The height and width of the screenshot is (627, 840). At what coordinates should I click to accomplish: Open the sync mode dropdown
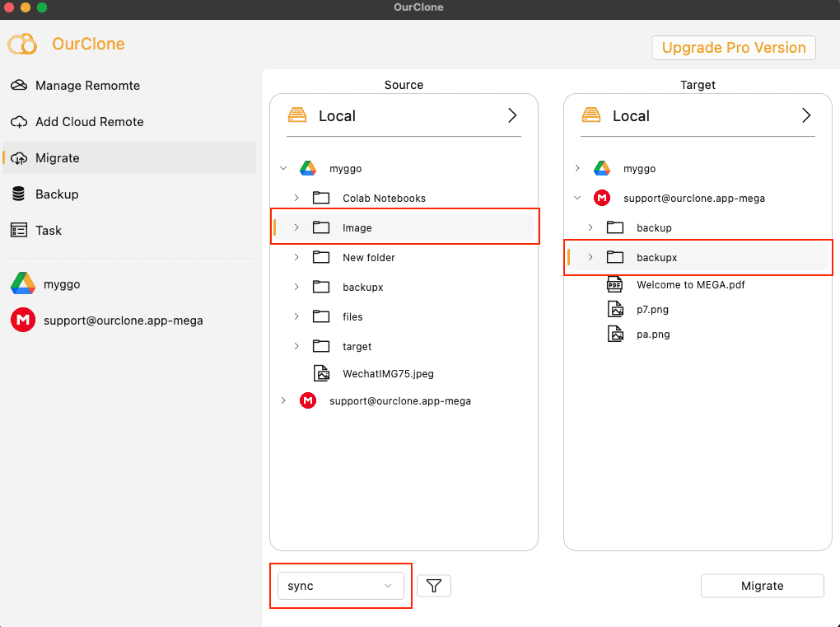pos(340,586)
